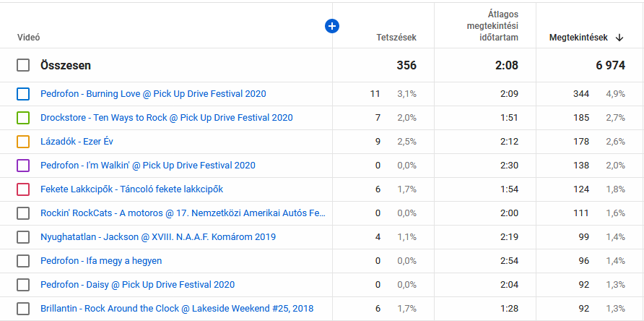Select the Brillantin - Rock Around the Clock checkbox
The height and width of the screenshot is (321, 644).
(23, 309)
